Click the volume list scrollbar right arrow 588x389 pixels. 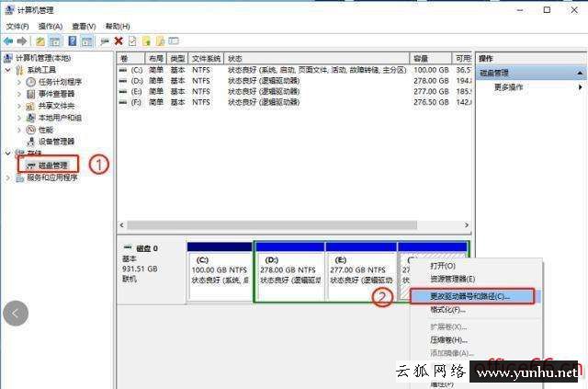pyautogui.click(x=467, y=225)
